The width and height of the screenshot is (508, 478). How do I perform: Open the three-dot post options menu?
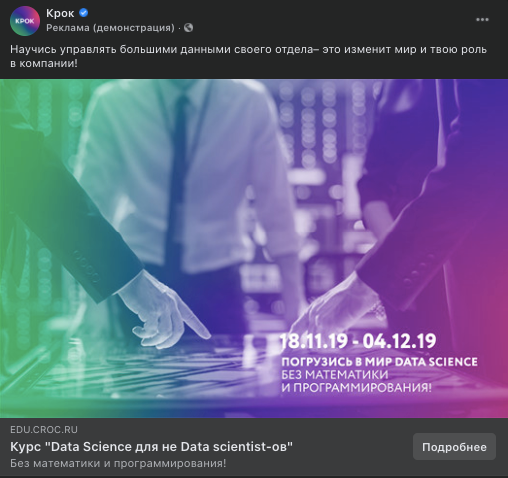tap(482, 20)
